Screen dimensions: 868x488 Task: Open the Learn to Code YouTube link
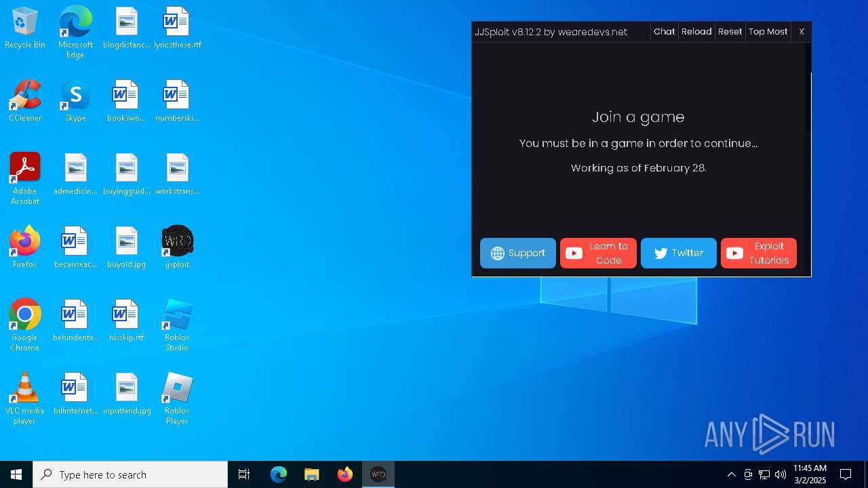click(x=598, y=253)
